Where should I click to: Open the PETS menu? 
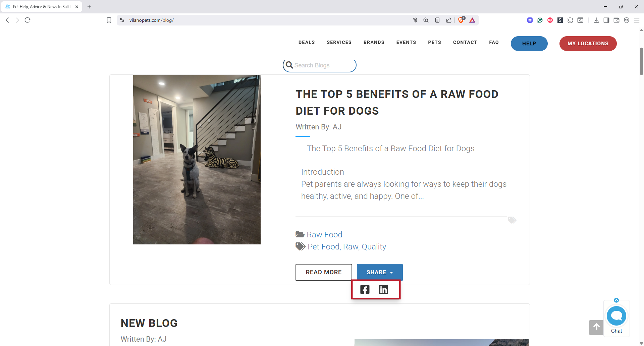point(435,42)
